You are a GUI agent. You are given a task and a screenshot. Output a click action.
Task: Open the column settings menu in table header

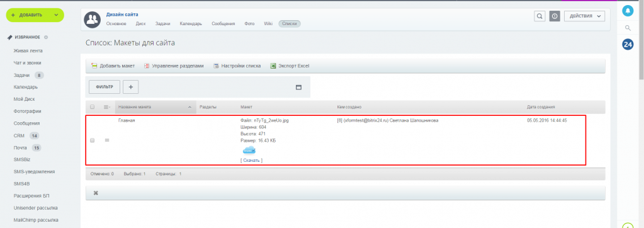107,107
